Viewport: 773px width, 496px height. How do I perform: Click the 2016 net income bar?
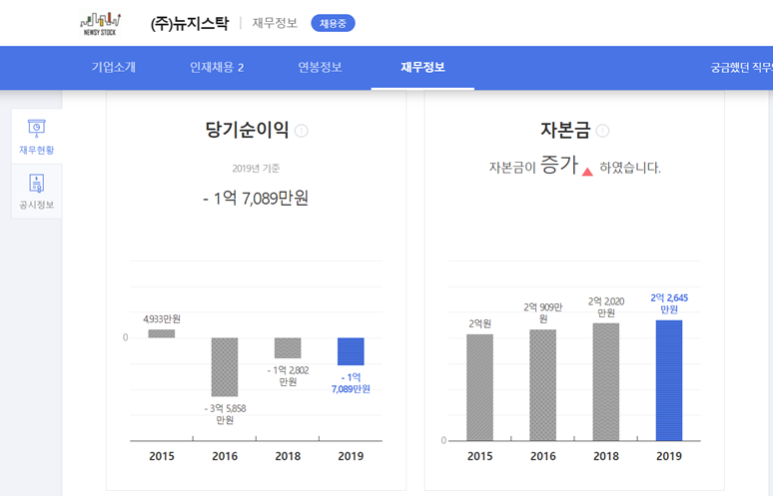tap(224, 367)
